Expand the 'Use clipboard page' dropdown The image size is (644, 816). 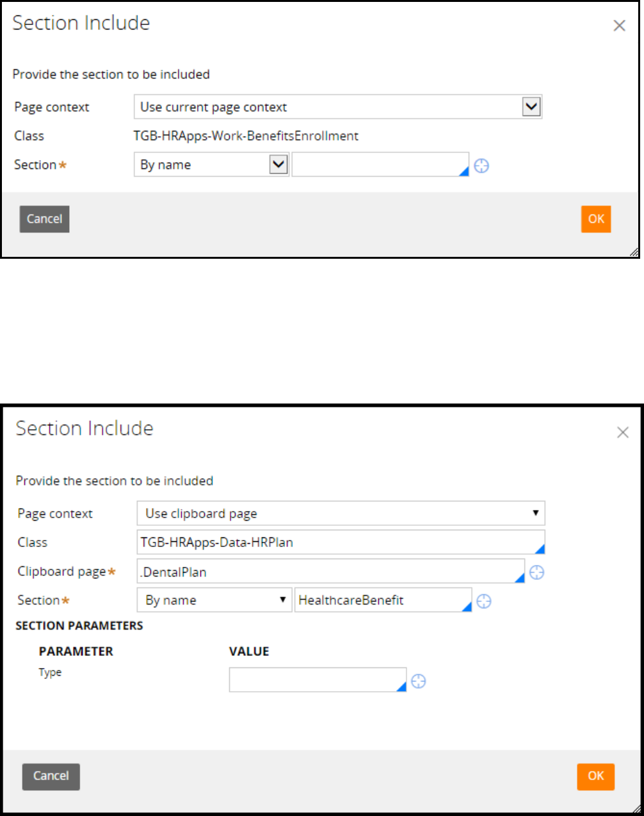pos(341,514)
